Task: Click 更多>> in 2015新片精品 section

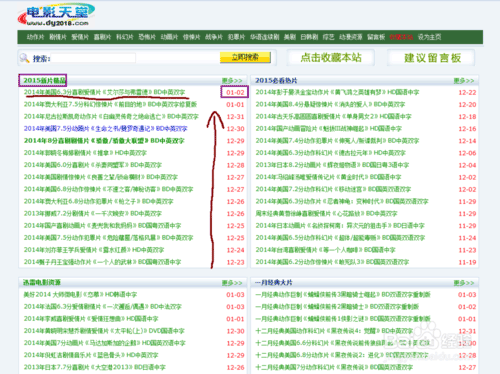Action: click(x=232, y=81)
